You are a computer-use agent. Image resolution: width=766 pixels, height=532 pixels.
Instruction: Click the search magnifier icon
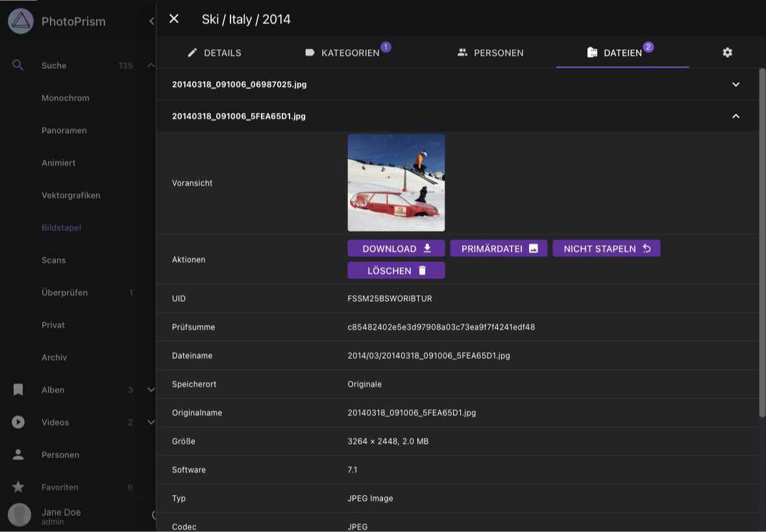pos(18,65)
